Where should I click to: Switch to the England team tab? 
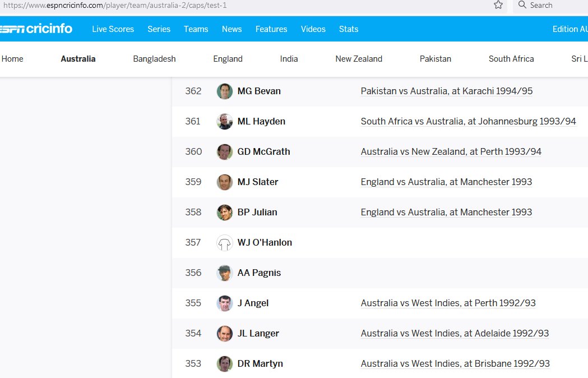click(228, 58)
